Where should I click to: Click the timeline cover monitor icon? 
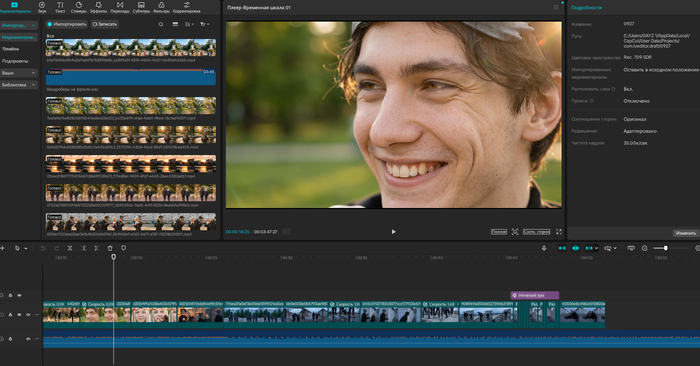click(631, 248)
